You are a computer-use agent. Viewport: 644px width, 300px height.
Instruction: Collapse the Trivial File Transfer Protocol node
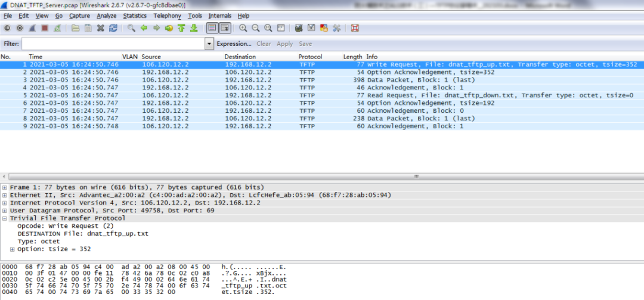click(x=5, y=219)
